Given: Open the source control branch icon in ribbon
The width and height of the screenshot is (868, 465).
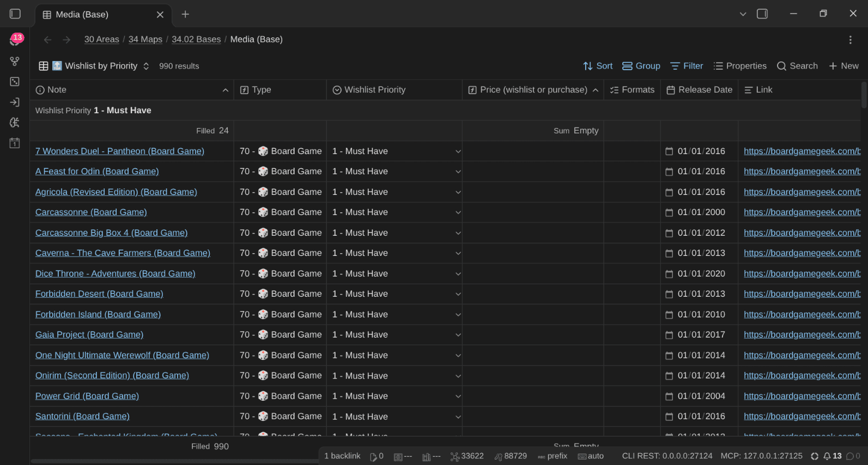Looking at the screenshot, I should click(15, 62).
